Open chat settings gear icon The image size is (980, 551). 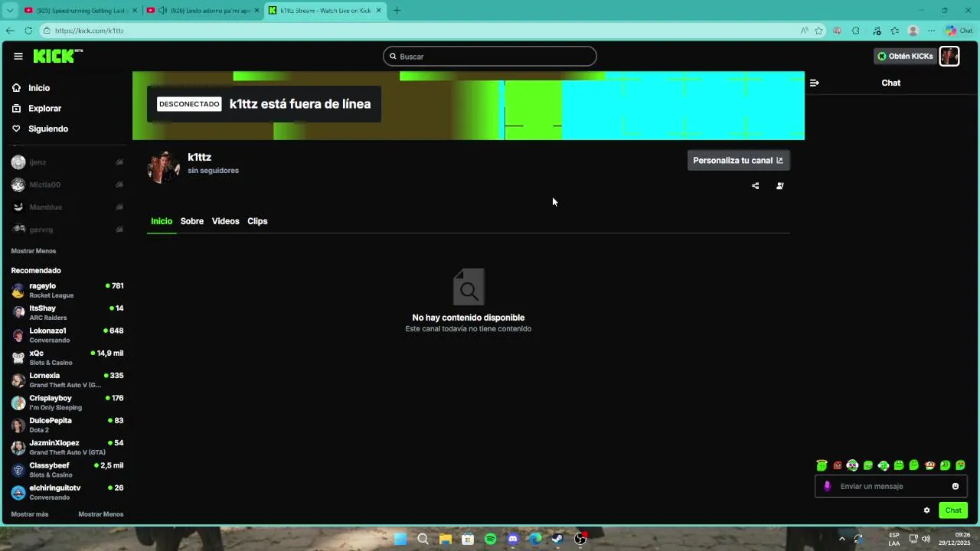(x=926, y=510)
